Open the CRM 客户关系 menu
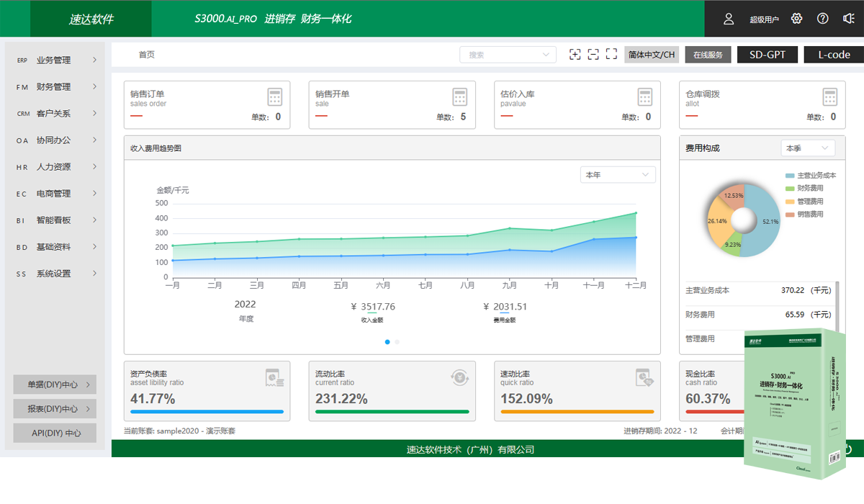Viewport: 864px width, 504px height. (x=56, y=114)
